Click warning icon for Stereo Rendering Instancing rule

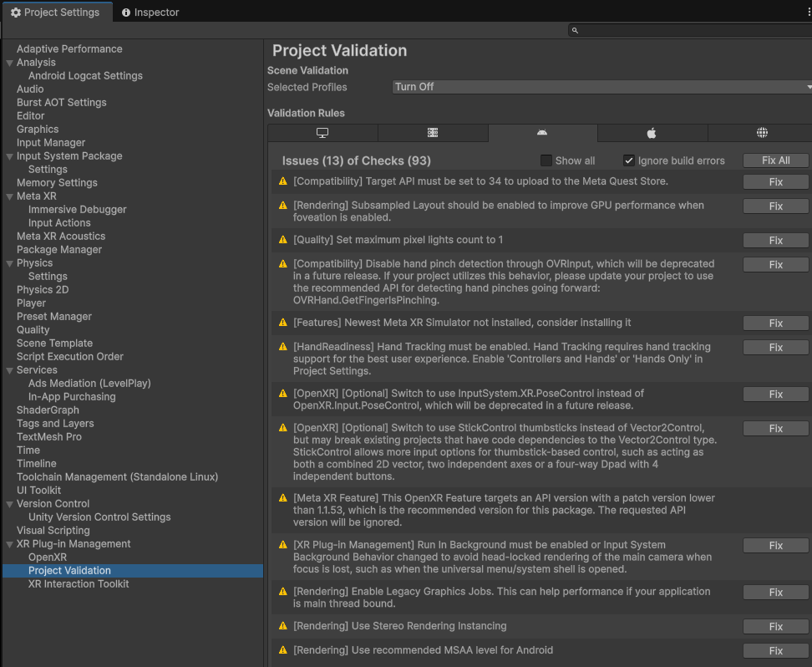point(282,626)
